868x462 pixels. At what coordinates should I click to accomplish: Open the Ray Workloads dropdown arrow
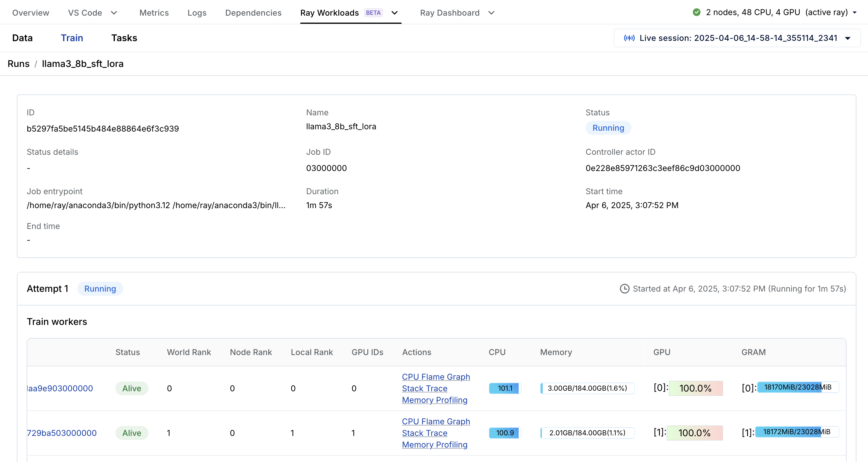point(395,13)
